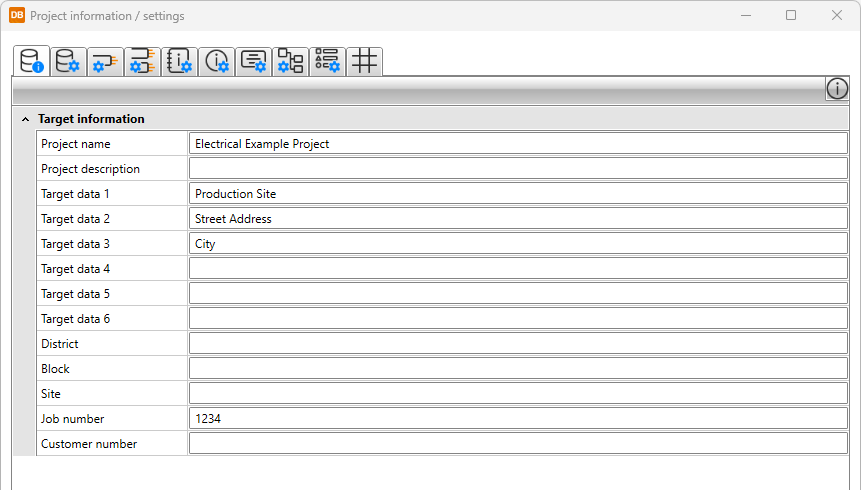
Task: Open the info-circle settings tab icon
Action: pyautogui.click(x=216, y=61)
